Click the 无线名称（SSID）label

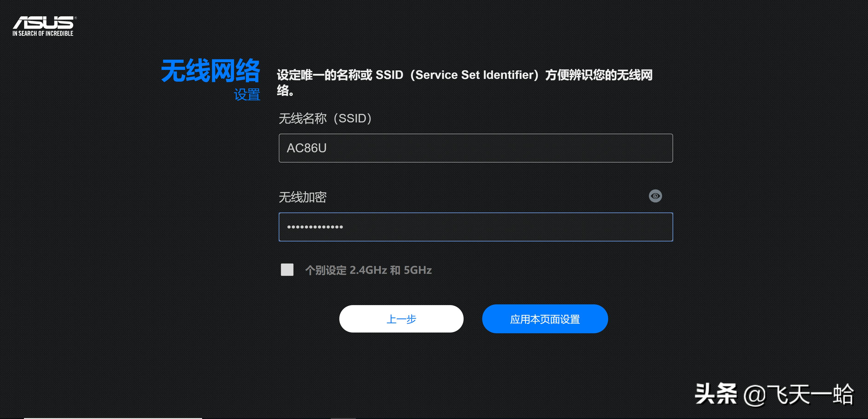point(325,118)
